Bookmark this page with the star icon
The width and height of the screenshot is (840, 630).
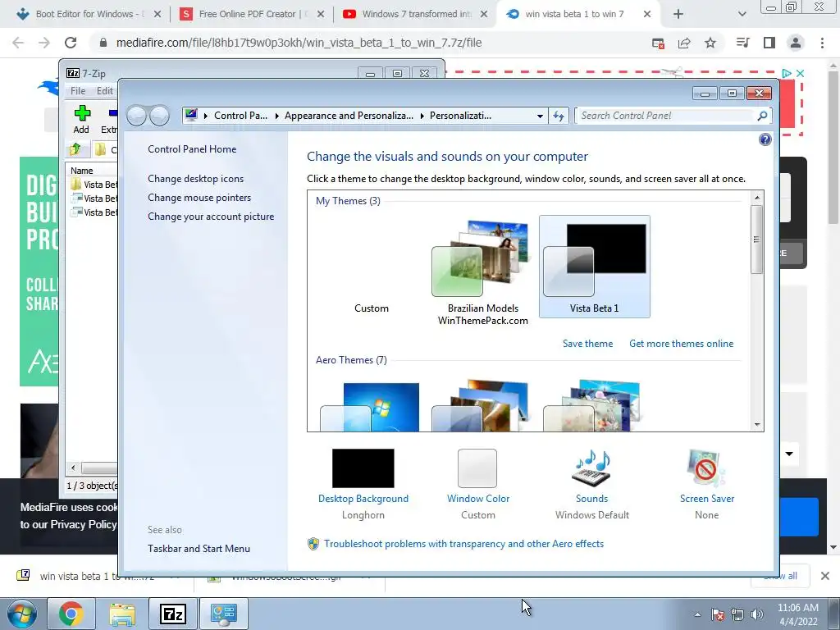[x=710, y=43]
